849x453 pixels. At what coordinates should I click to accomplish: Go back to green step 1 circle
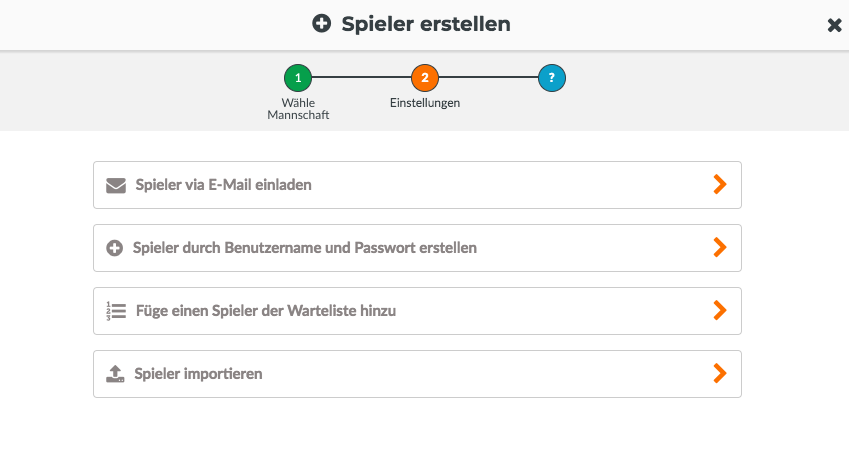tap(298, 78)
